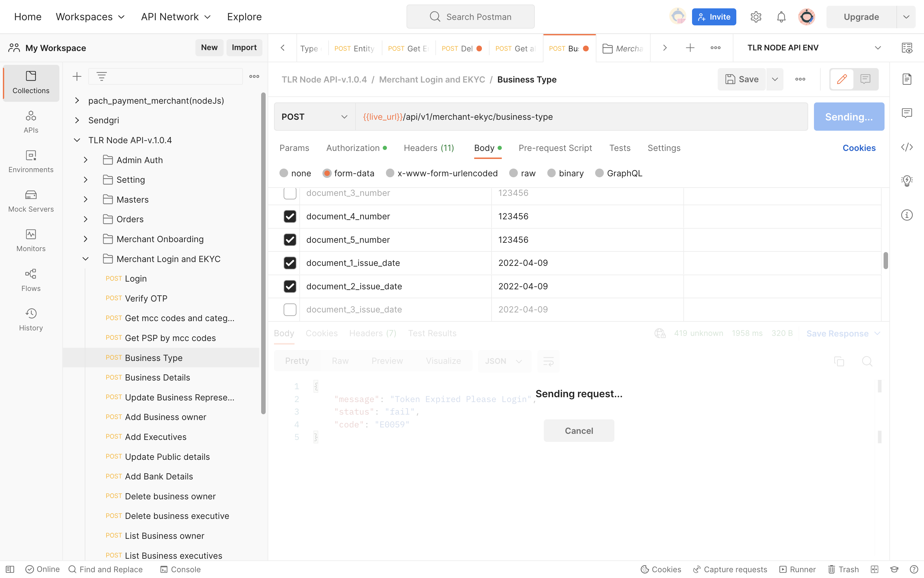The height and width of the screenshot is (578, 924).
Task: Open tab options three-dot menu
Action: point(715,48)
